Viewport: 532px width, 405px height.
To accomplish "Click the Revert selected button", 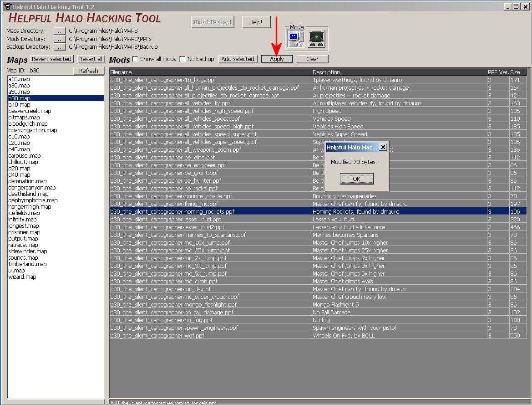I will (51, 59).
